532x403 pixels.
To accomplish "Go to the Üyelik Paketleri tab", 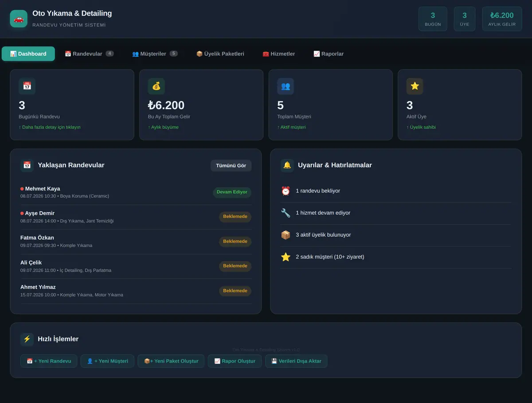I will tap(220, 54).
